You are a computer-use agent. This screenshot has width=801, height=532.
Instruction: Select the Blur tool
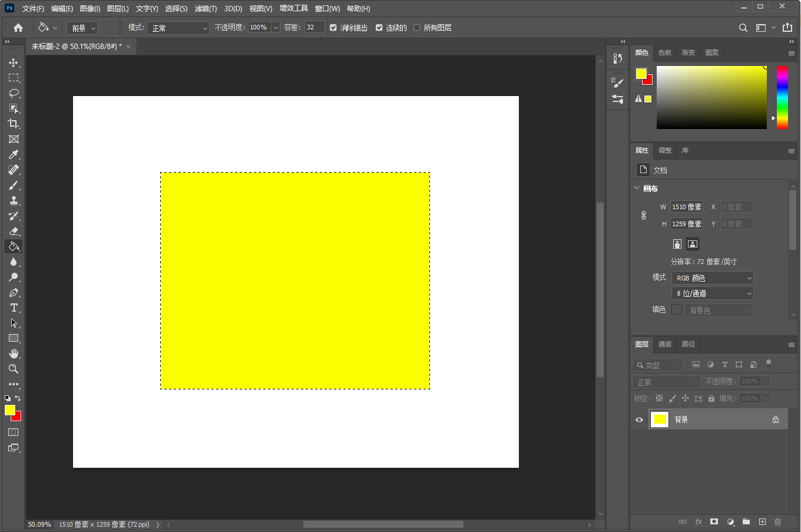[14, 262]
